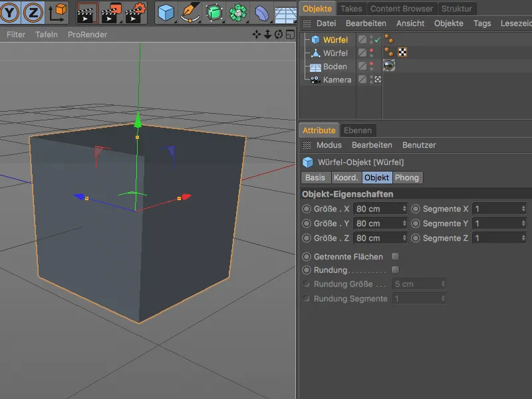532x399 pixels.
Task: Select the checkerboard texture tag icon
Action: click(402, 53)
